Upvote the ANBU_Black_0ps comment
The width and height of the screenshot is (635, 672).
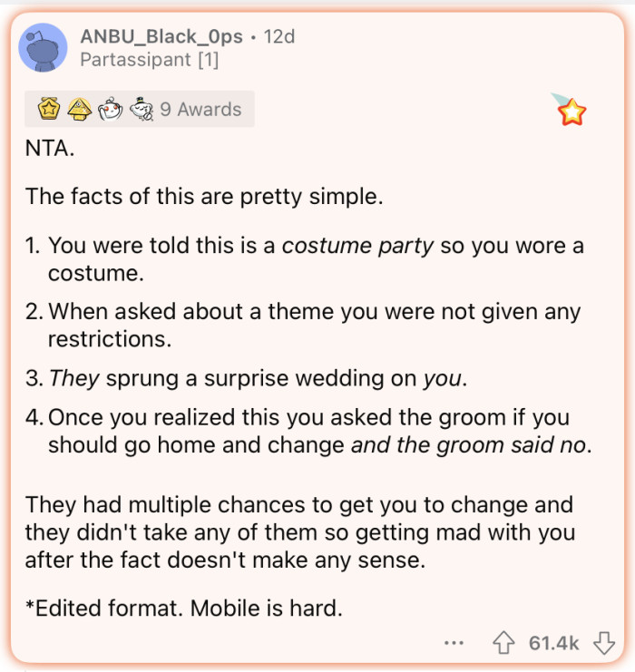click(x=503, y=643)
